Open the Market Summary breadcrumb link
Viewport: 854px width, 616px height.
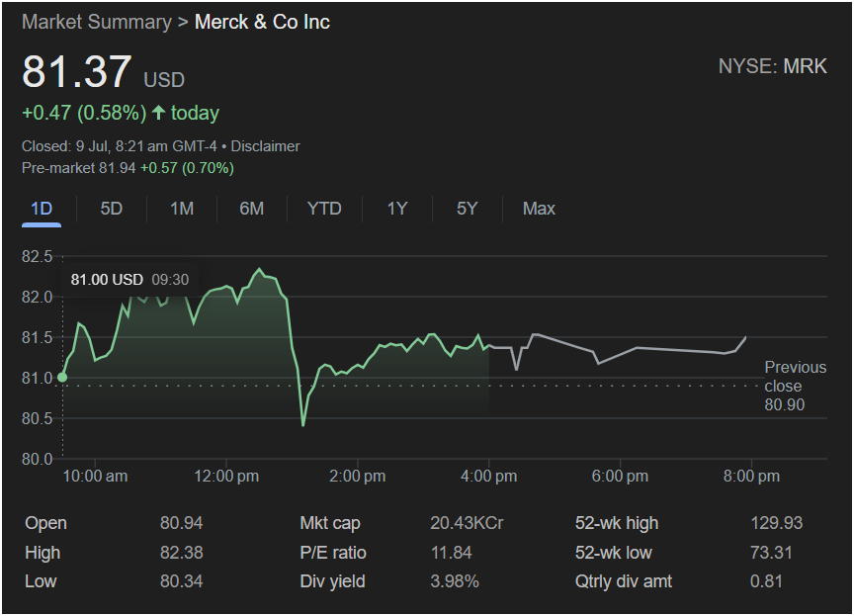pyautogui.click(x=97, y=23)
